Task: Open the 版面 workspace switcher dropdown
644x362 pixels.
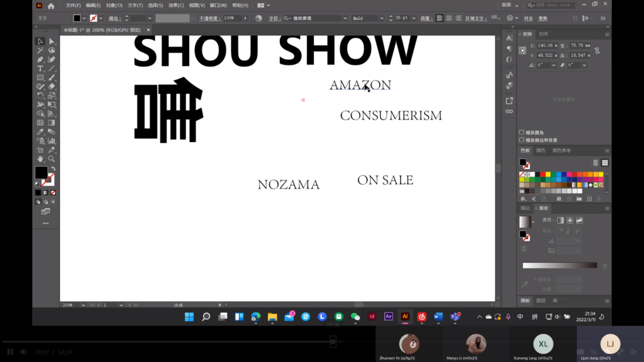Action: (510, 5)
